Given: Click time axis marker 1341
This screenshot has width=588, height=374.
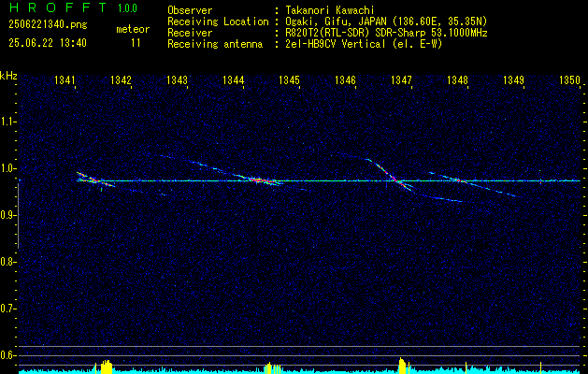Looking at the screenshot, I should pos(65,79).
